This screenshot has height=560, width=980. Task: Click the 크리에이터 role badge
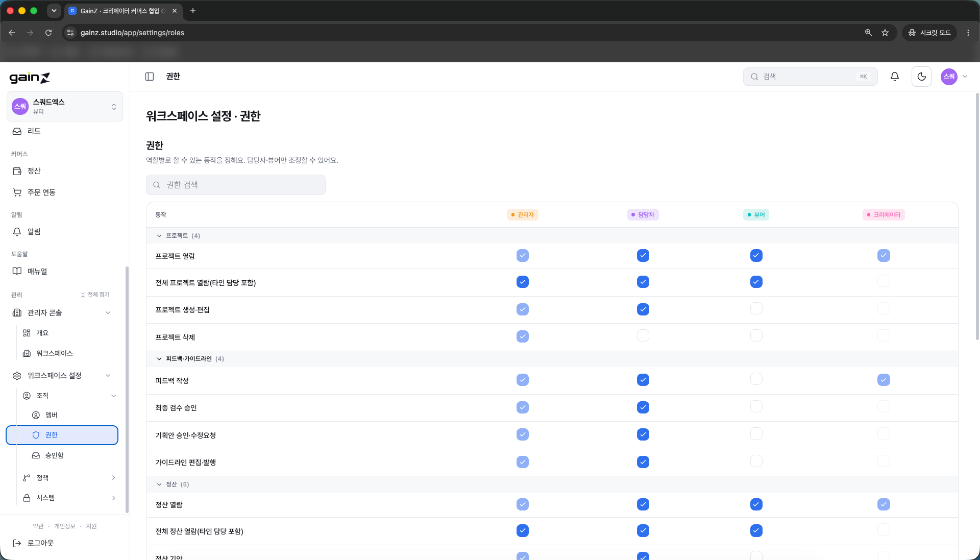[x=884, y=215]
